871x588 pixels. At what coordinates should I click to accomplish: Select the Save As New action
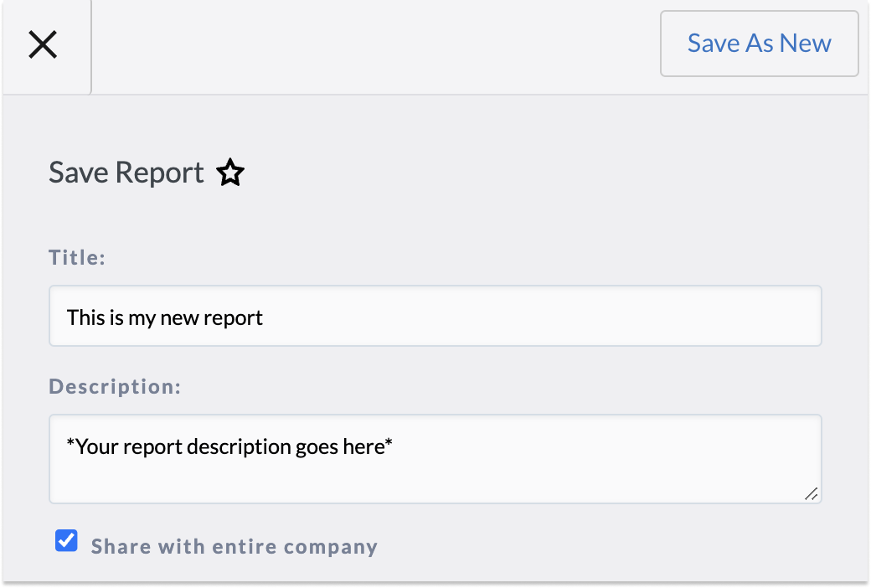(759, 43)
